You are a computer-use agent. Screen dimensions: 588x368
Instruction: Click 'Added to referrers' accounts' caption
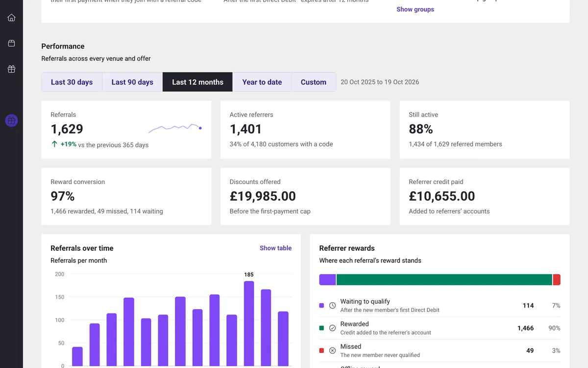click(x=449, y=211)
